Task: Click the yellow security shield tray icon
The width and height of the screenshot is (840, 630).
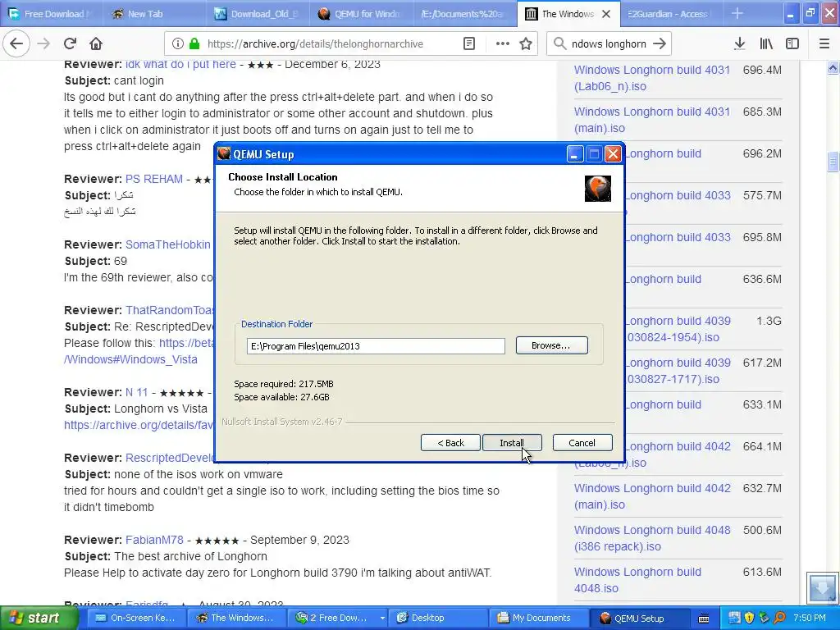Action: click(x=749, y=619)
